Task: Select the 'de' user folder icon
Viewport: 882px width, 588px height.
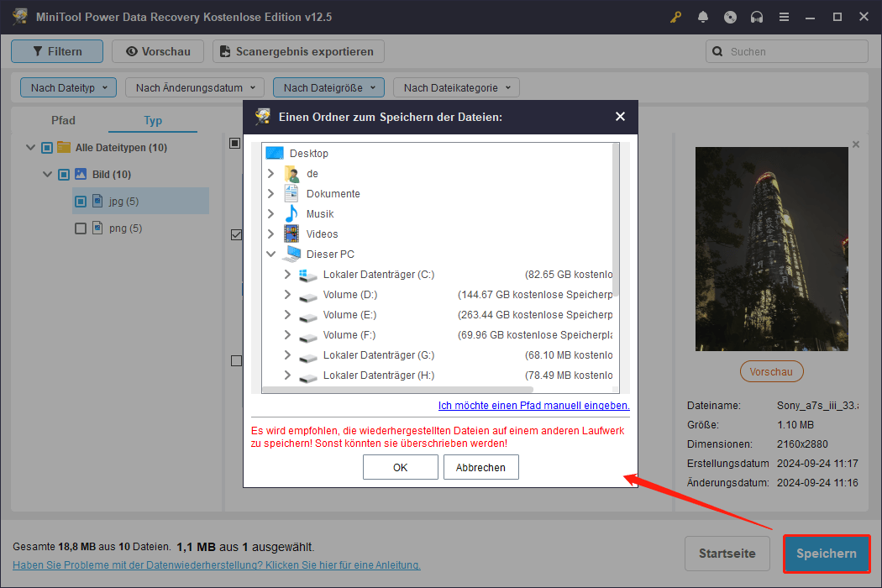Action: click(x=292, y=173)
